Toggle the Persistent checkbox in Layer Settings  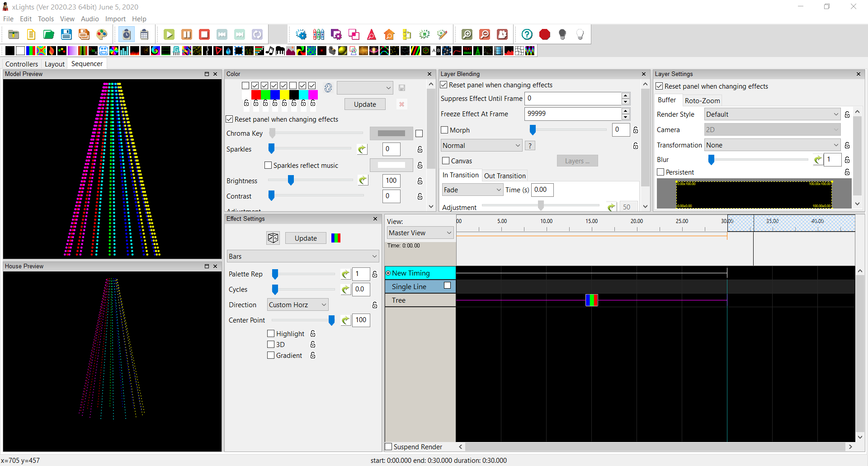pyautogui.click(x=660, y=172)
